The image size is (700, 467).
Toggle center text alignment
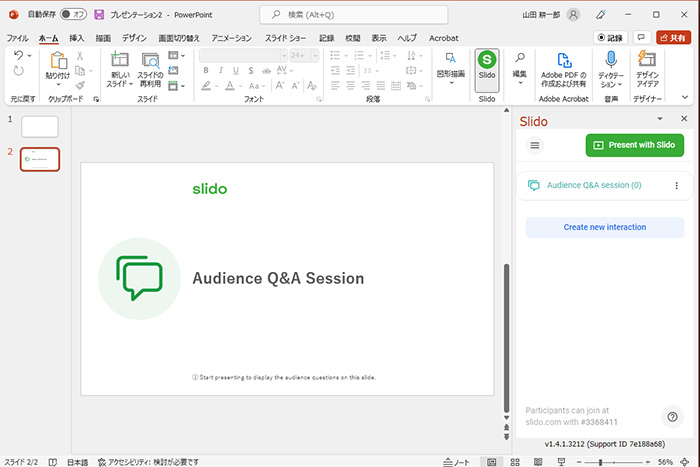350,85
